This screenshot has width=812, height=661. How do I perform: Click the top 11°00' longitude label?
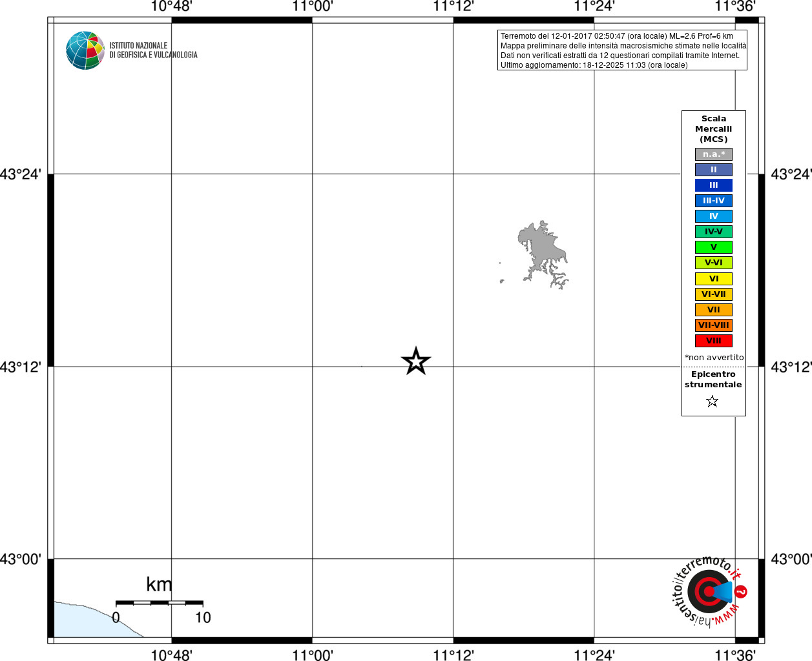point(313,7)
